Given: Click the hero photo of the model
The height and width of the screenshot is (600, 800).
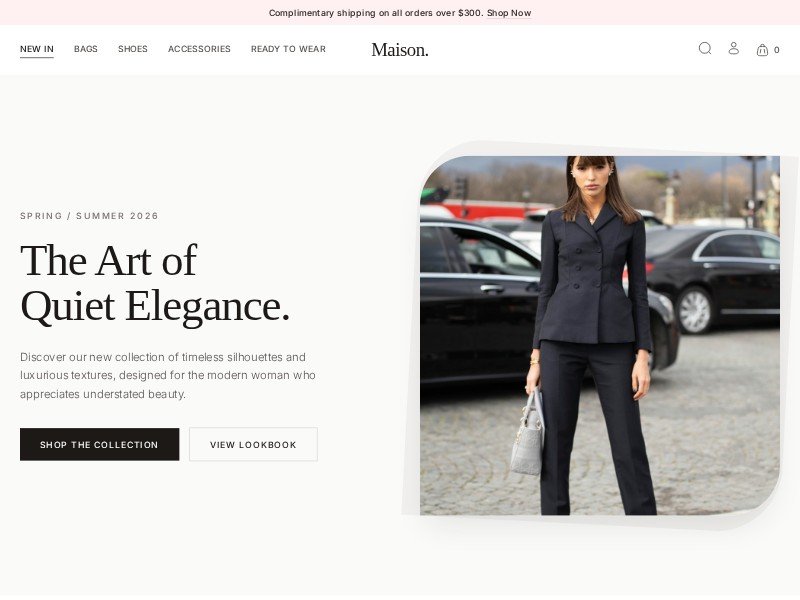Looking at the screenshot, I should 600,336.
